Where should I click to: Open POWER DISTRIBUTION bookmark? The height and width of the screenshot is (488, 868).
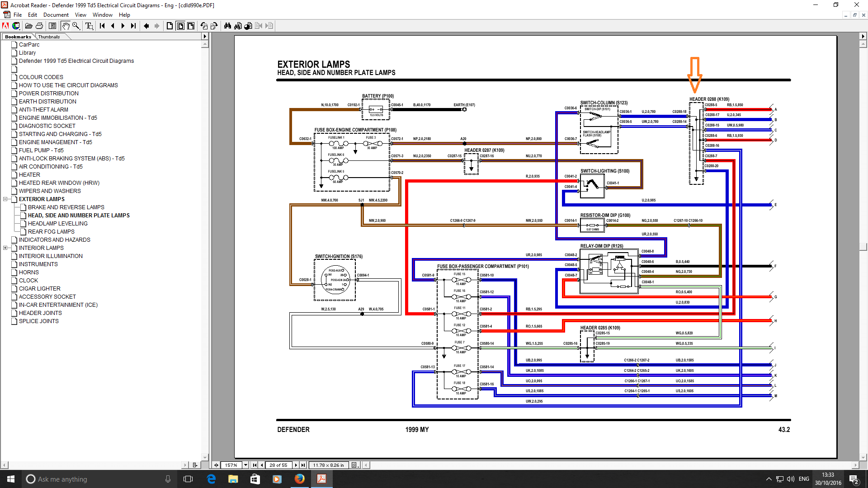tap(49, 94)
